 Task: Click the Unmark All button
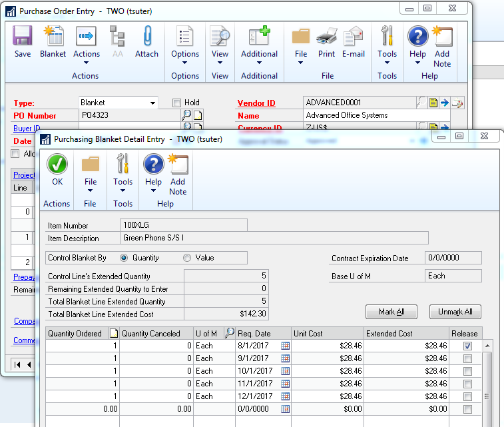[x=455, y=312]
